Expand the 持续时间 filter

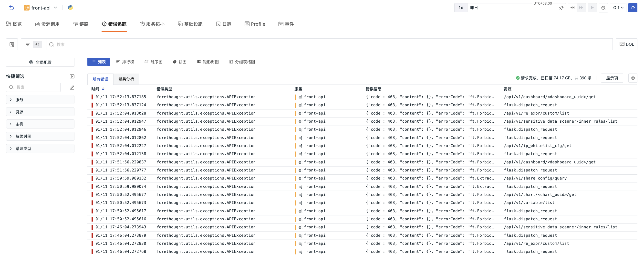click(x=40, y=136)
